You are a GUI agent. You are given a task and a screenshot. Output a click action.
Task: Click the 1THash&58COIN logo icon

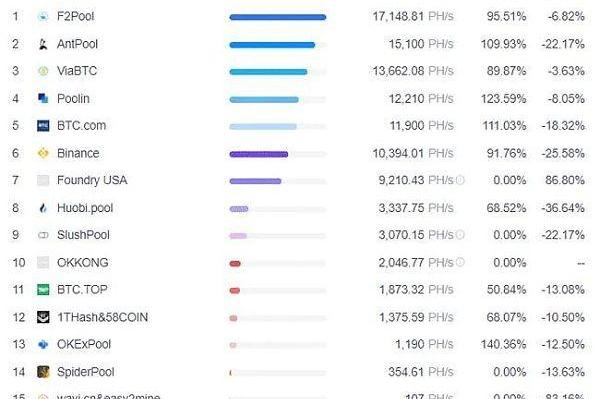[x=43, y=317]
